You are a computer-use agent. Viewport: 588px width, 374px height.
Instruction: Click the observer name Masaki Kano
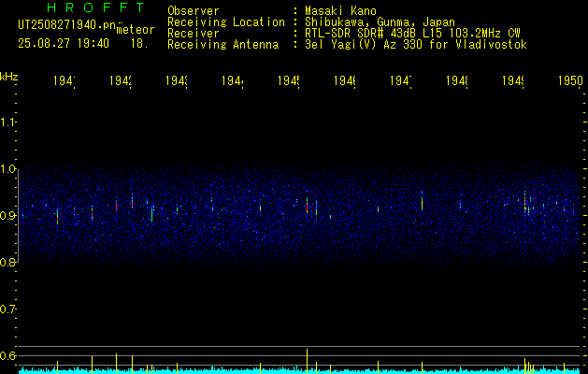(x=340, y=11)
